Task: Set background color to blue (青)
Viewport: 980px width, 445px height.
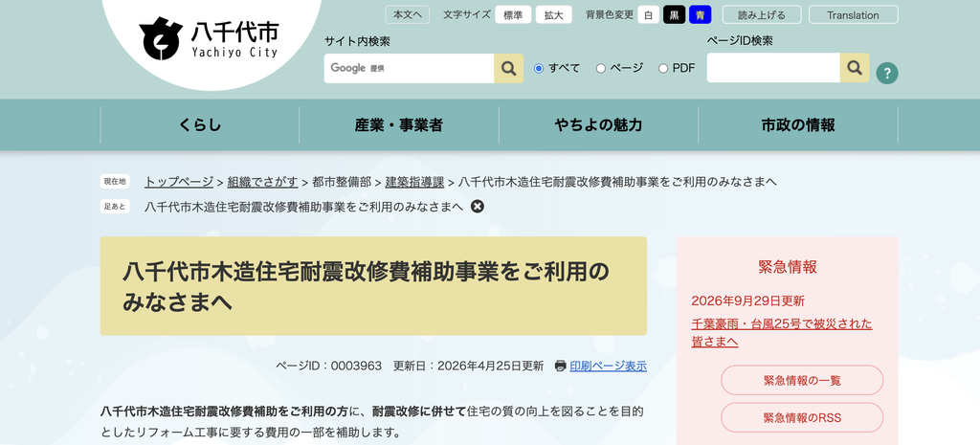Action: click(x=700, y=15)
